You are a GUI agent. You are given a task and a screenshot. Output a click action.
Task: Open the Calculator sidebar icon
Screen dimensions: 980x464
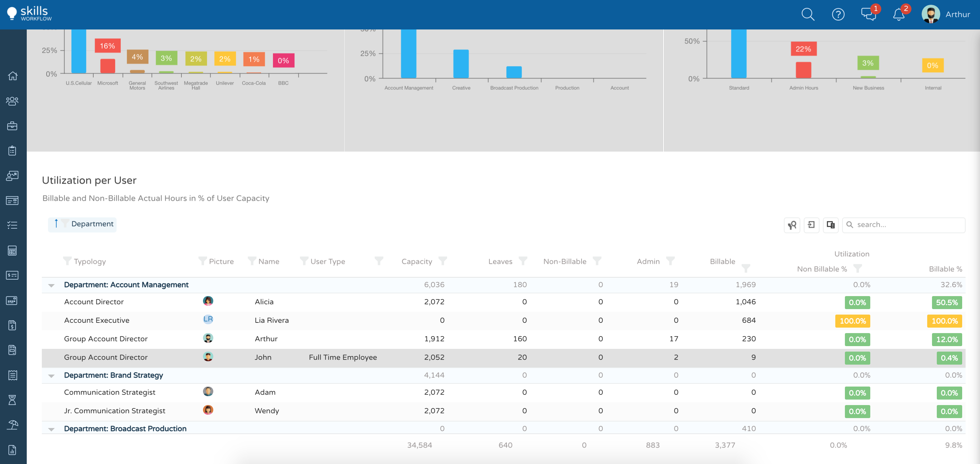tap(13, 250)
